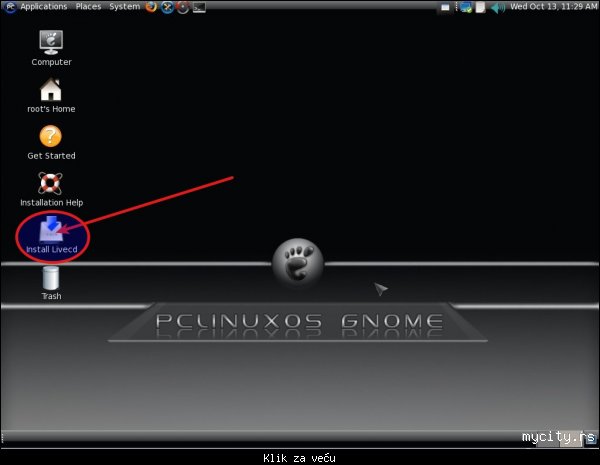Open the Places menu
The height and width of the screenshot is (465, 600).
tap(88, 7)
